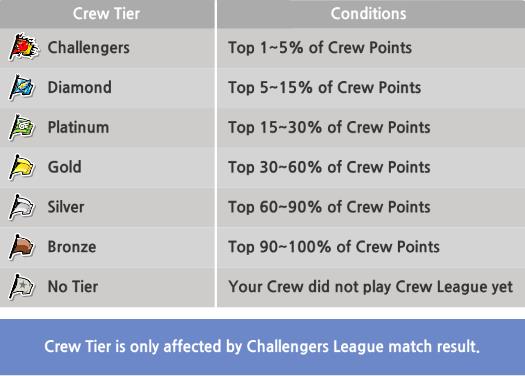Click the Silver tier label
The image size is (525, 376).
pyautogui.click(x=66, y=207)
